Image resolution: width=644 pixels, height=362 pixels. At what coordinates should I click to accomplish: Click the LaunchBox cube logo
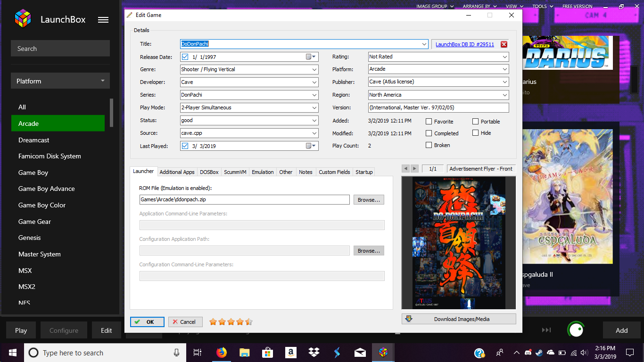point(23,19)
